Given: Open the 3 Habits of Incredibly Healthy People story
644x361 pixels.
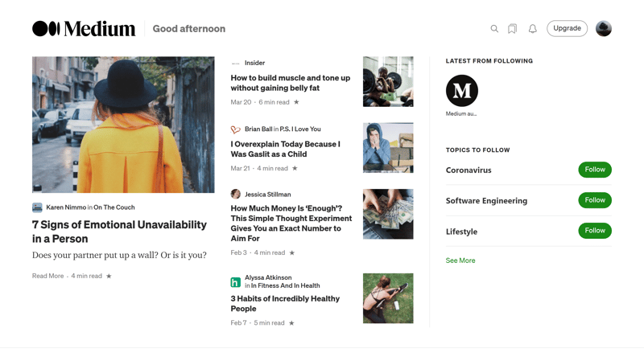Looking at the screenshot, I should click(285, 304).
